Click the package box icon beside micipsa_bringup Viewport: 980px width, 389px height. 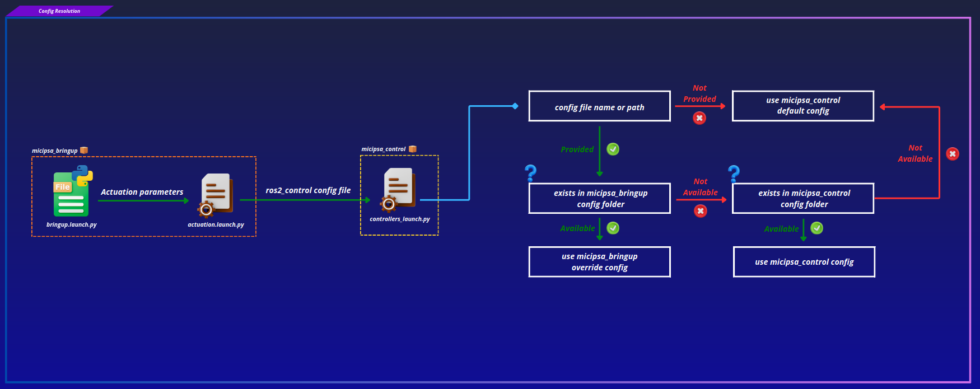[x=84, y=150]
